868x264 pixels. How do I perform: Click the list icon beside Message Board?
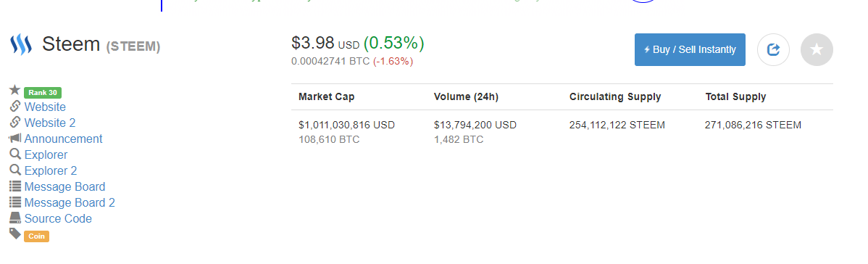(15, 186)
